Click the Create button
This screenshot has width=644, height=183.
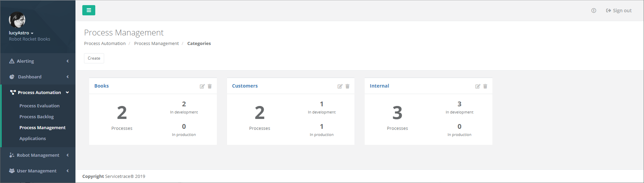click(x=94, y=58)
